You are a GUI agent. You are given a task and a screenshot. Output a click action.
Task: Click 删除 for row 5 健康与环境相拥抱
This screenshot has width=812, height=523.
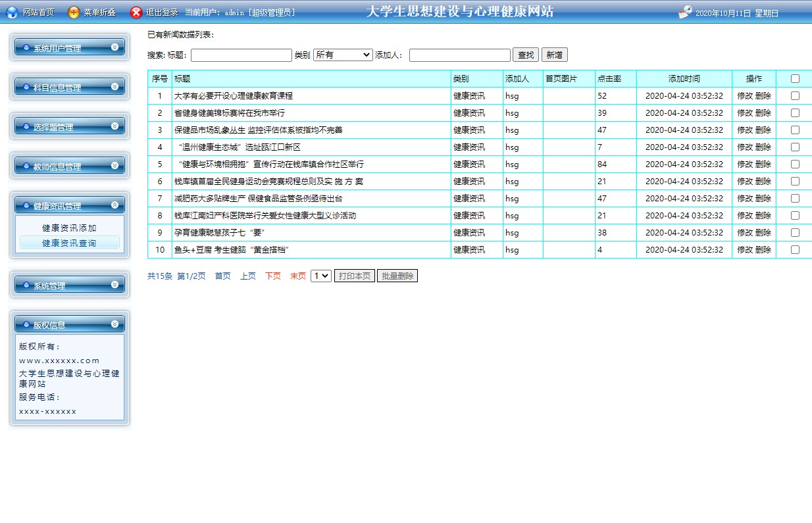click(x=763, y=164)
